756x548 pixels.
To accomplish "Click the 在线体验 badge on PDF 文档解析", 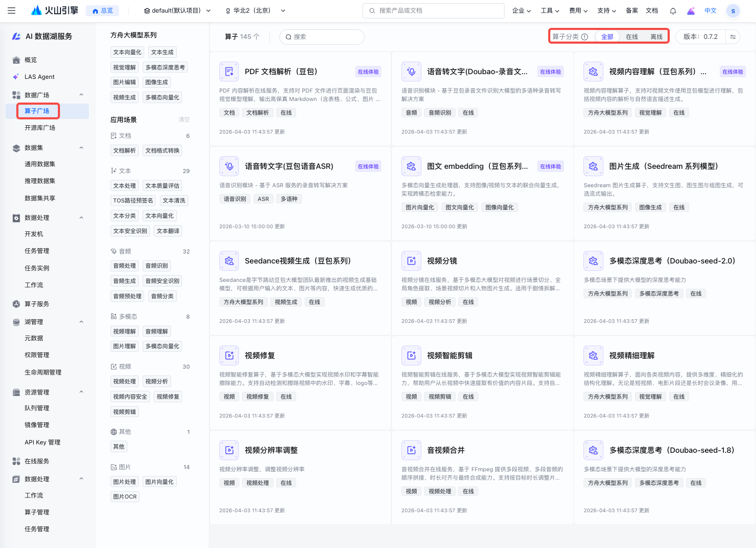I will [x=368, y=72].
